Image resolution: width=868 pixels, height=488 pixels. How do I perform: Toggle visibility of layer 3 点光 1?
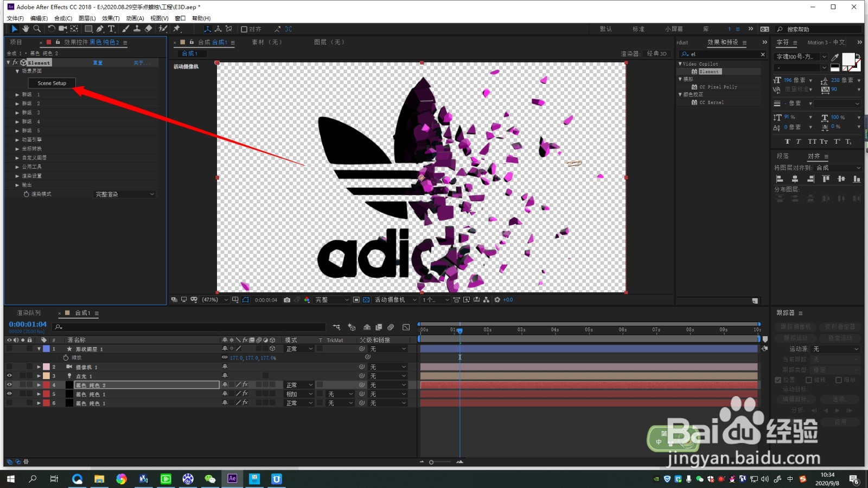click(x=9, y=376)
